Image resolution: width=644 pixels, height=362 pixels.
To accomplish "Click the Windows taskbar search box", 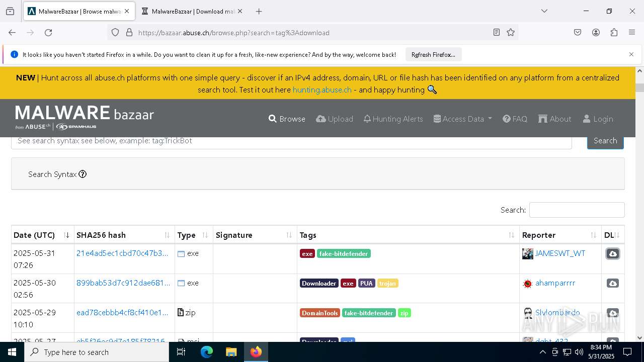I will coord(97,352).
